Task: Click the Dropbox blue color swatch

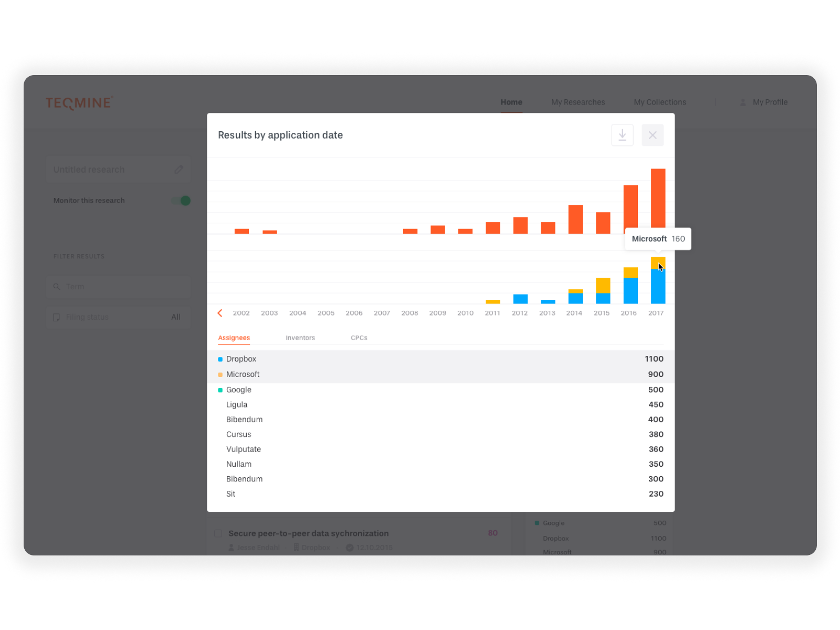Action: point(220,359)
